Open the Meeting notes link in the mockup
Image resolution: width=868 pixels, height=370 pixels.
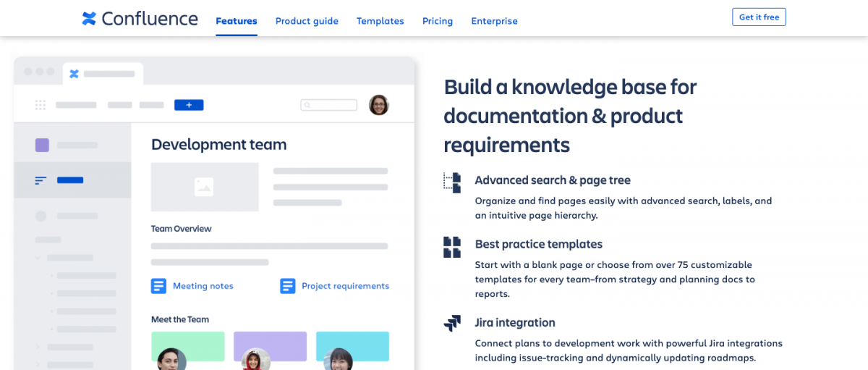click(x=203, y=286)
